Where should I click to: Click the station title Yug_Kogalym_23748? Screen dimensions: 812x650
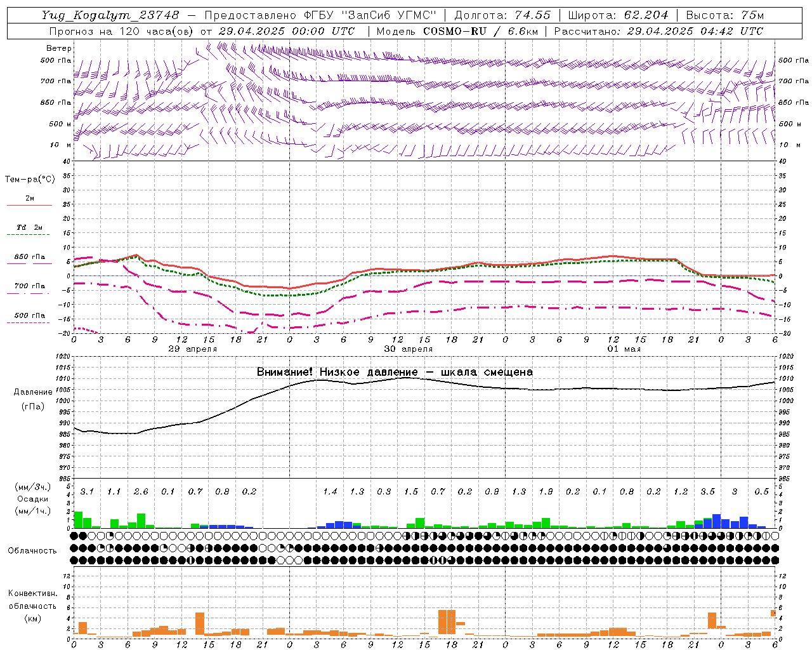click(x=110, y=15)
